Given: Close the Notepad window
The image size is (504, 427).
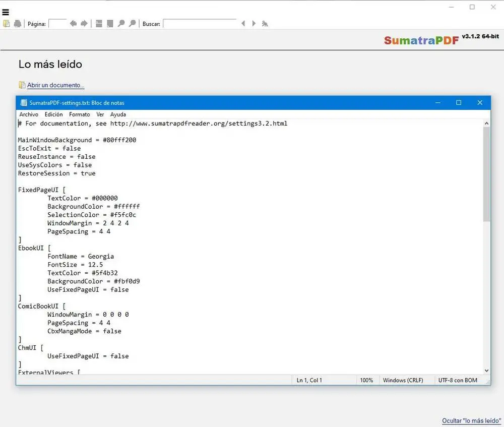Looking at the screenshot, I should coord(480,102).
